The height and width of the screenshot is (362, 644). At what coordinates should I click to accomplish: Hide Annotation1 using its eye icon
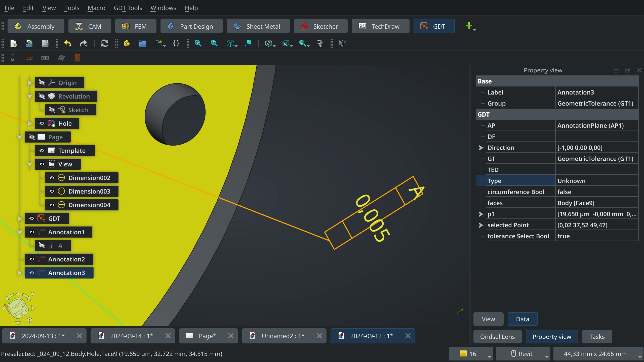32,232
